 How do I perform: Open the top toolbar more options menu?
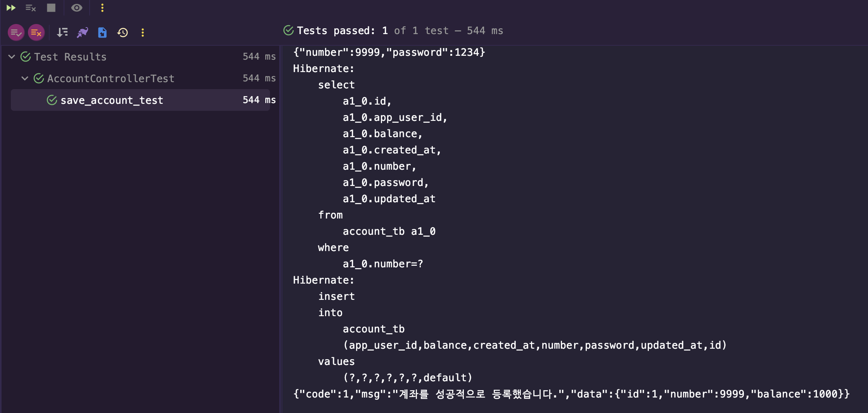click(x=102, y=8)
